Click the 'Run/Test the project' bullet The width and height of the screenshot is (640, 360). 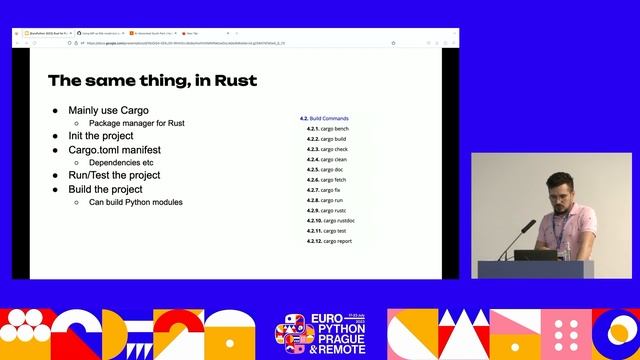[x=114, y=175]
